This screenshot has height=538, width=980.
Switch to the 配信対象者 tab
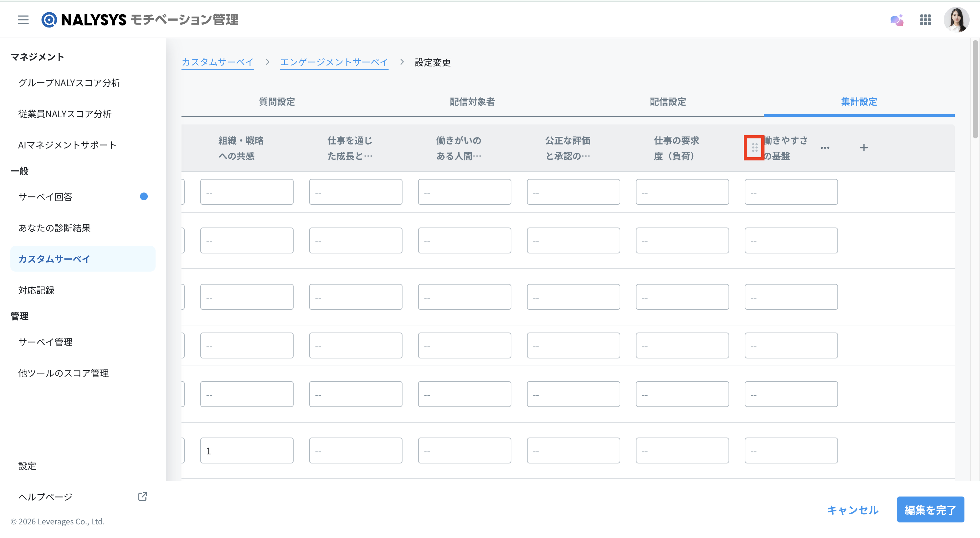click(x=472, y=101)
